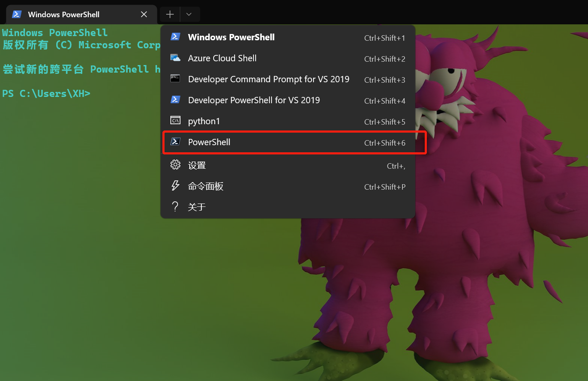Click the Developer PowerShell for VS 2019 icon
This screenshot has width=588, height=381.
point(175,99)
